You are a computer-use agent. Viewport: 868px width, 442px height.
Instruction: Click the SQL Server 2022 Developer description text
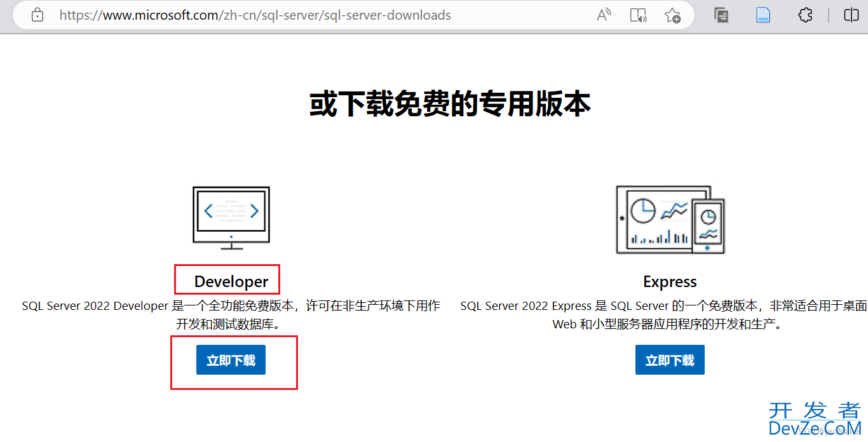pyautogui.click(x=231, y=315)
